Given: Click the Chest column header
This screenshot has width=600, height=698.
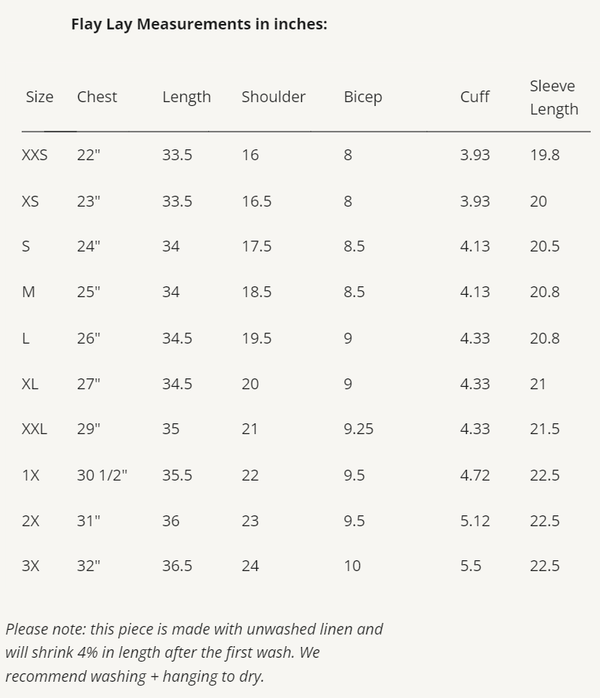Looking at the screenshot, I should (x=97, y=97).
